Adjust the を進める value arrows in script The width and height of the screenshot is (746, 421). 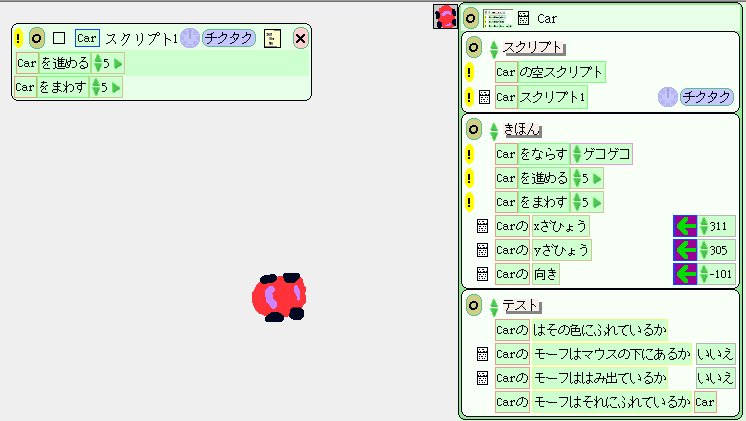point(98,63)
